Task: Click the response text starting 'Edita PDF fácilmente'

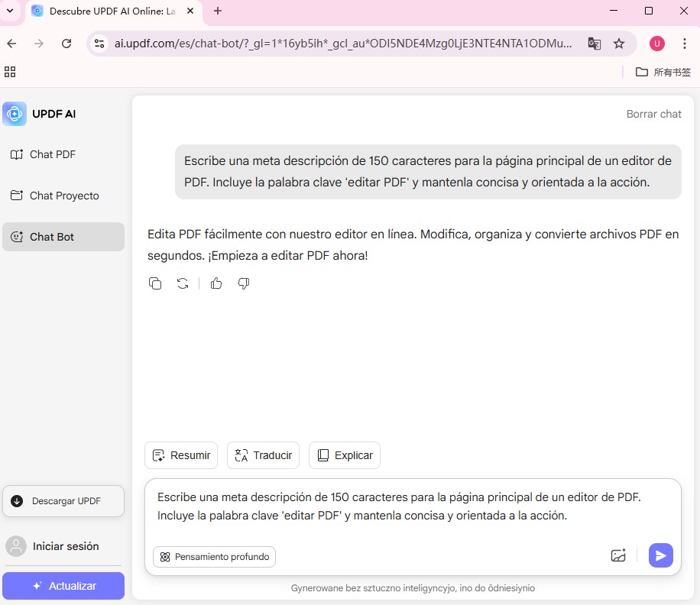Action: [413, 244]
